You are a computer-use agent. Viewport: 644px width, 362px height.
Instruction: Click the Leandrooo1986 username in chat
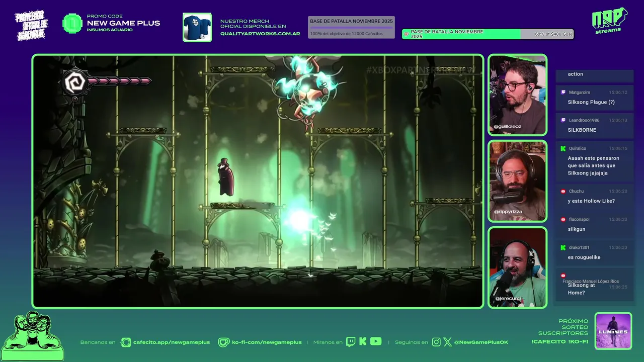tap(584, 120)
